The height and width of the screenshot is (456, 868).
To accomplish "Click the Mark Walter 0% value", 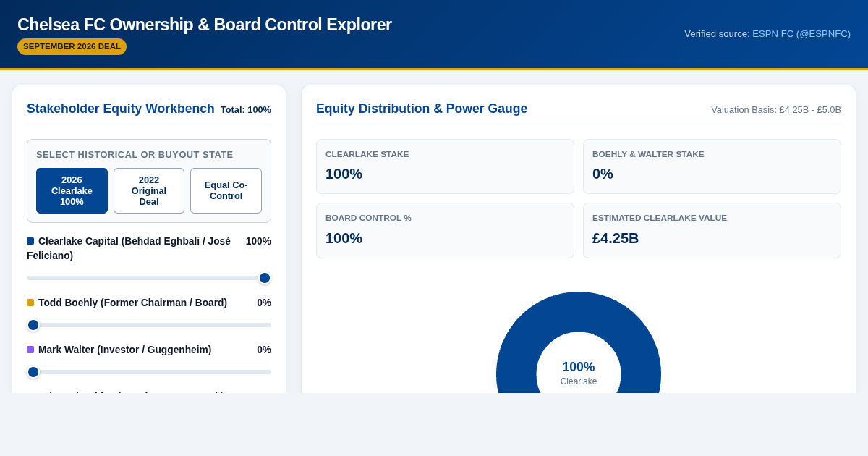I will [x=264, y=350].
